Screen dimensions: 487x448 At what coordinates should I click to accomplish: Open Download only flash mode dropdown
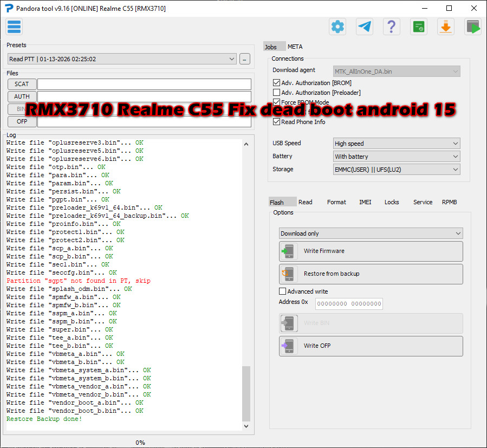371,233
